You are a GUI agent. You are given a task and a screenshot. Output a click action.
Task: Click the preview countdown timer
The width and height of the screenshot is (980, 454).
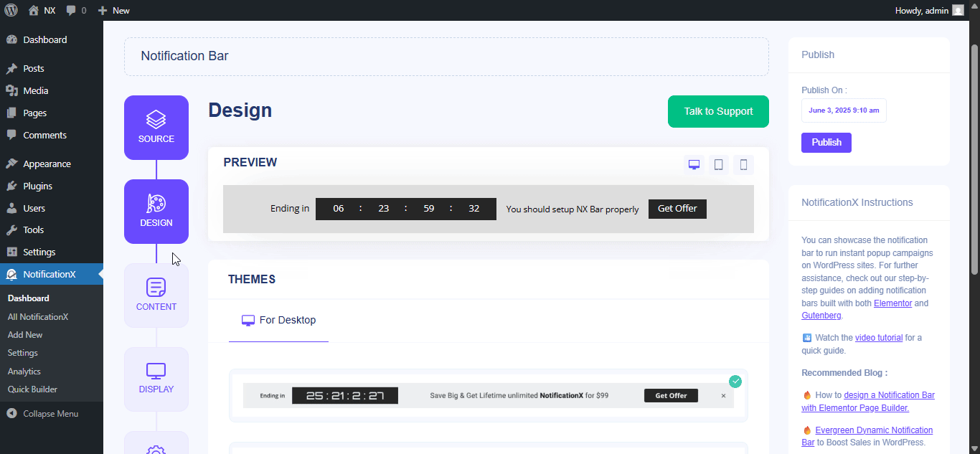coord(406,209)
